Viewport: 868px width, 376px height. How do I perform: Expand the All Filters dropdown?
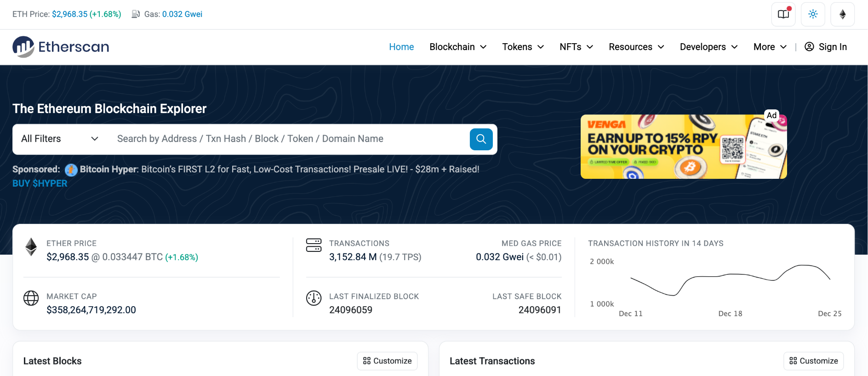click(x=60, y=139)
